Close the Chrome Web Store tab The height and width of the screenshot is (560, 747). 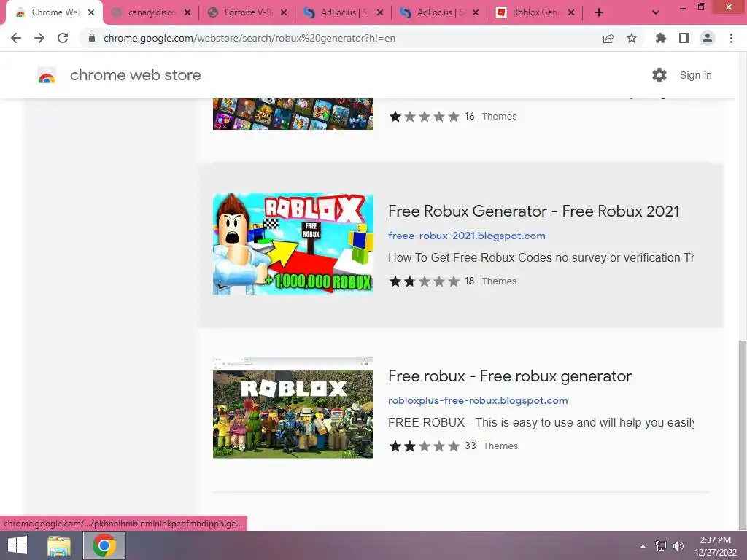pyautogui.click(x=91, y=13)
